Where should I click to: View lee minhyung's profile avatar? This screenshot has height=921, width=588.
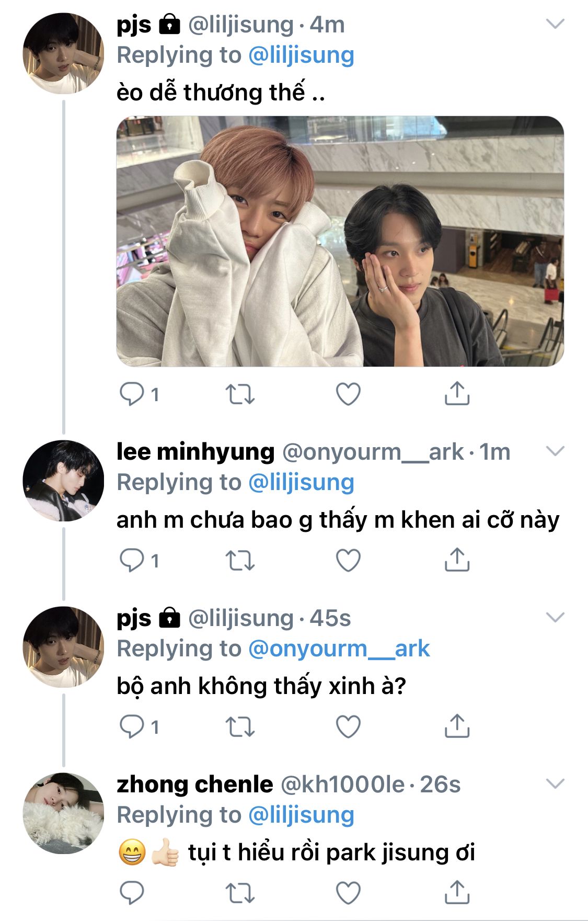tap(63, 481)
